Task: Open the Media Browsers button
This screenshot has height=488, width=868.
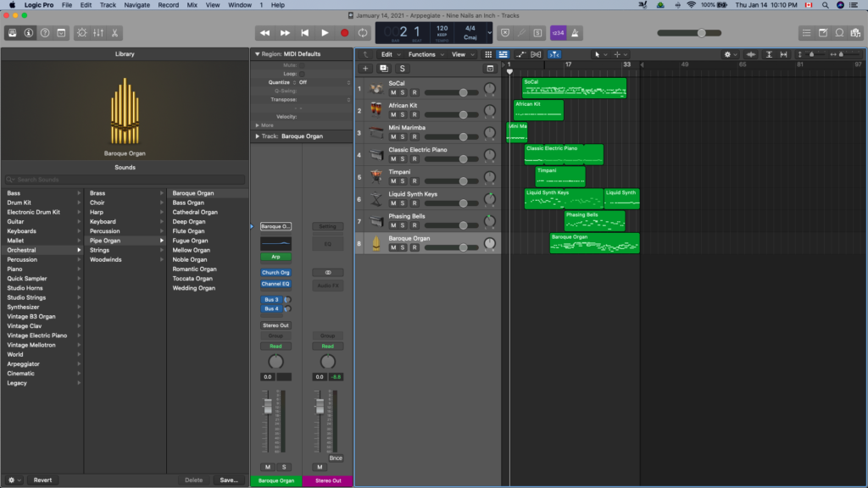Action: click(855, 33)
